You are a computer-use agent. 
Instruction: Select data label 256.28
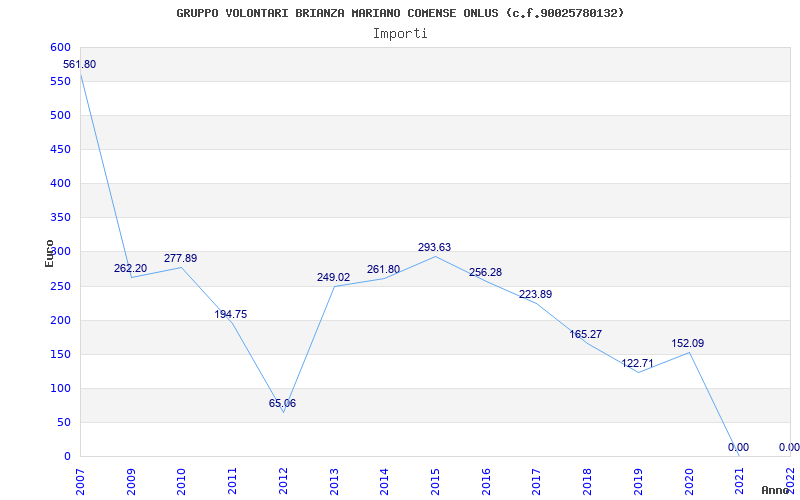click(485, 272)
